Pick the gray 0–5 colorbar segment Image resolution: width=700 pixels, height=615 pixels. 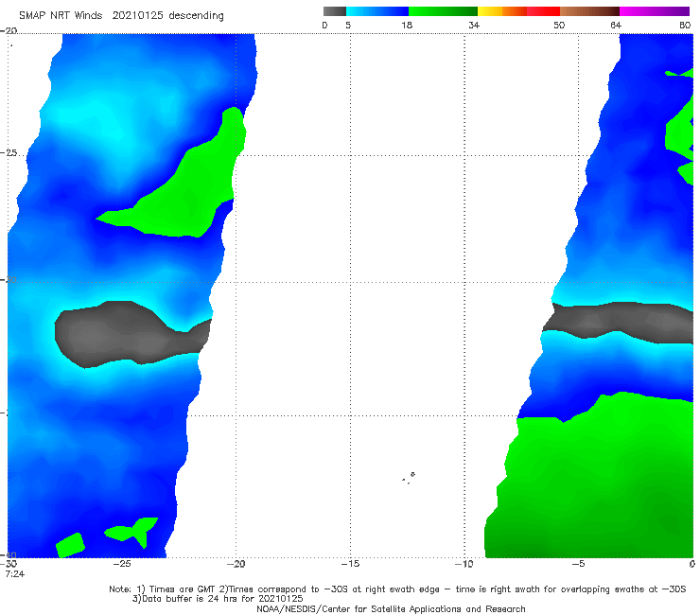334,11
